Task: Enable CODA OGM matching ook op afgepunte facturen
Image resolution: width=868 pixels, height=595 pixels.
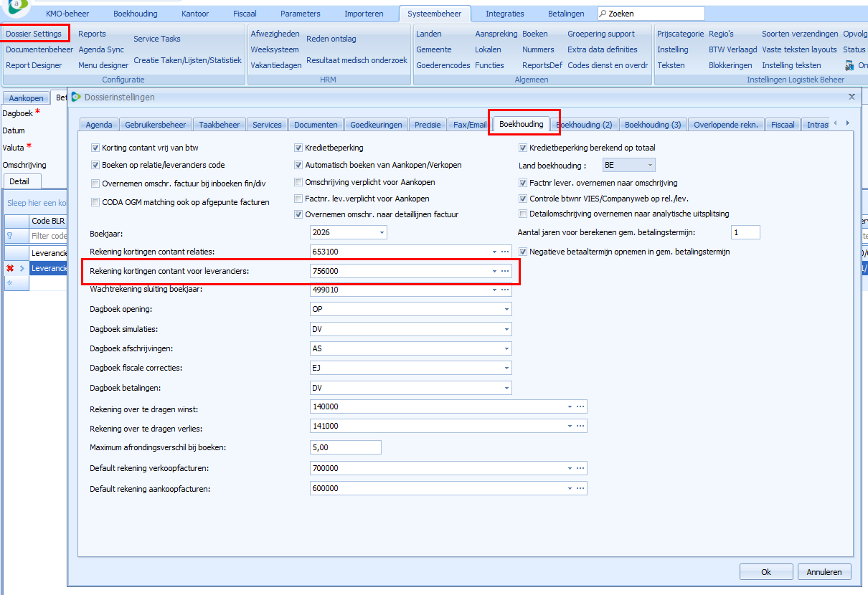Action: click(95, 202)
